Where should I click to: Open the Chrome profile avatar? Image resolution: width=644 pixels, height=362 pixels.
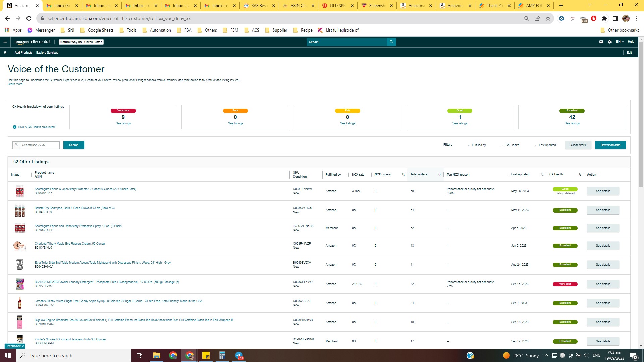coord(626,18)
